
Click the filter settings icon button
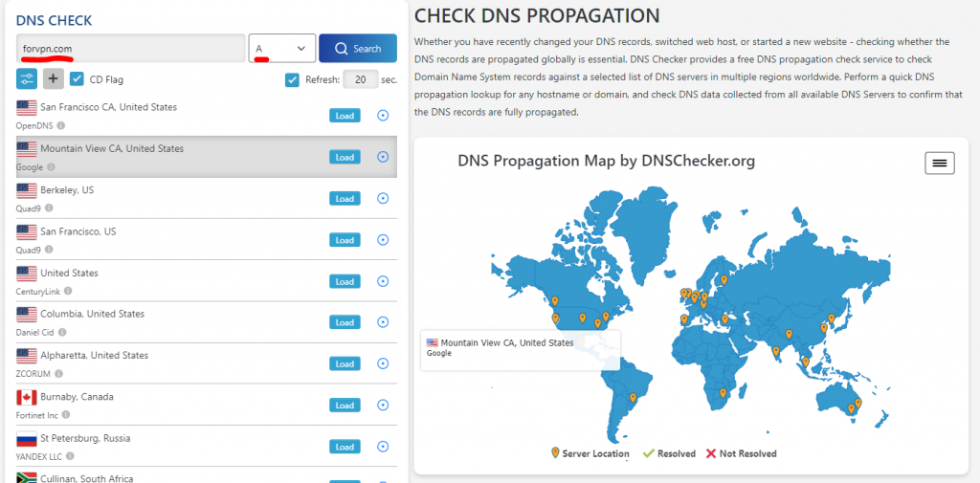(x=27, y=79)
